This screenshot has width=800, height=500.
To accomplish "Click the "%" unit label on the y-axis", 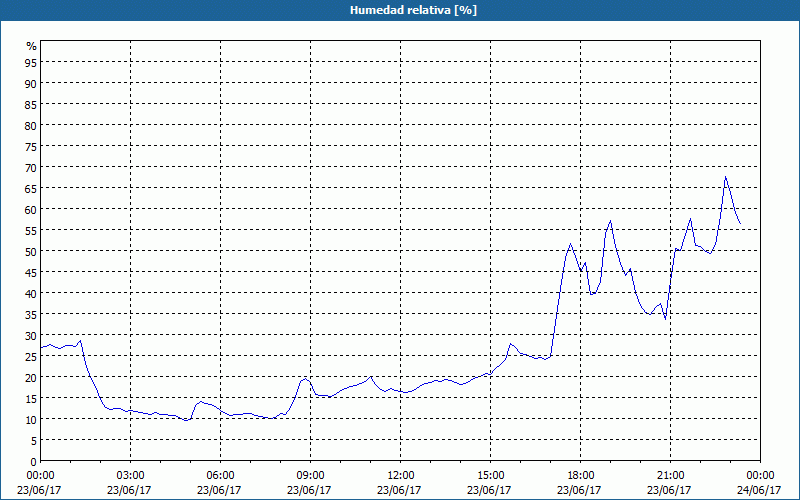I will pyautogui.click(x=32, y=46).
